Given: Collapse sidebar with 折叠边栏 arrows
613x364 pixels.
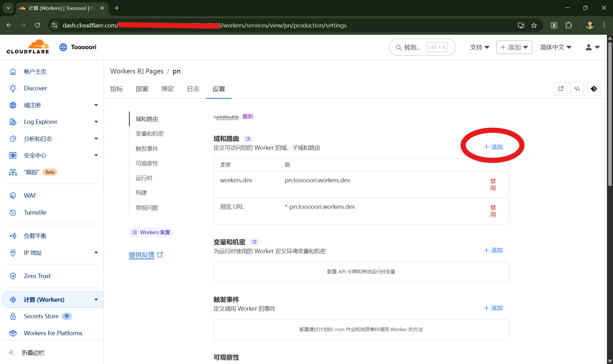Looking at the screenshot, I should tap(11, 353).
